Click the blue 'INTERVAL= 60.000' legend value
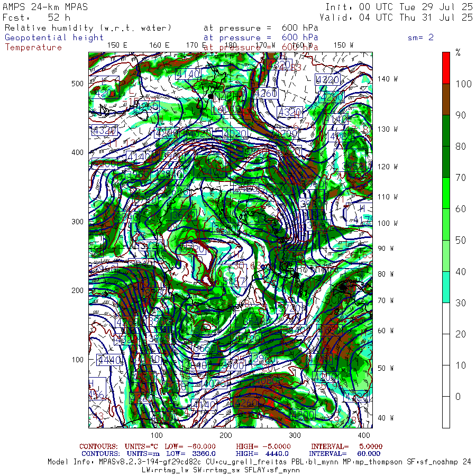 click(x=344, y=454)
